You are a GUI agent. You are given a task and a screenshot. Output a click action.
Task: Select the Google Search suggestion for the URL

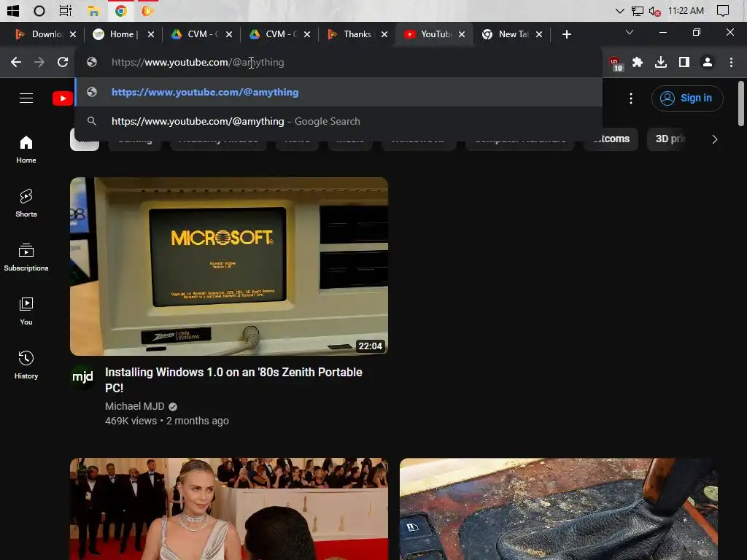338,121
